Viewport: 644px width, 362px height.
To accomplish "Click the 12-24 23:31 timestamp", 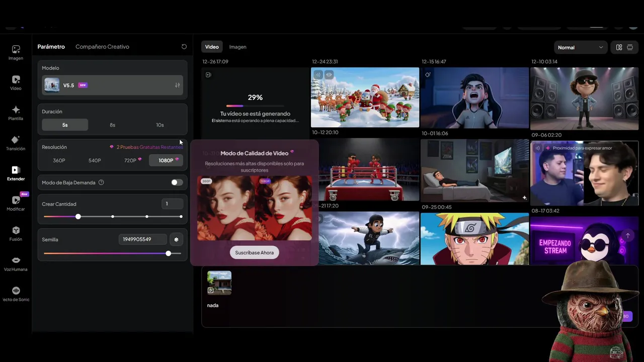I will click(325, 62).
